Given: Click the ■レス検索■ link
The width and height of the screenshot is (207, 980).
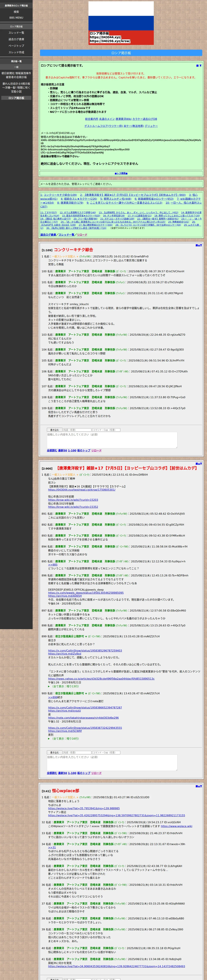Looking at the screenshot, I should coord(121,173).
